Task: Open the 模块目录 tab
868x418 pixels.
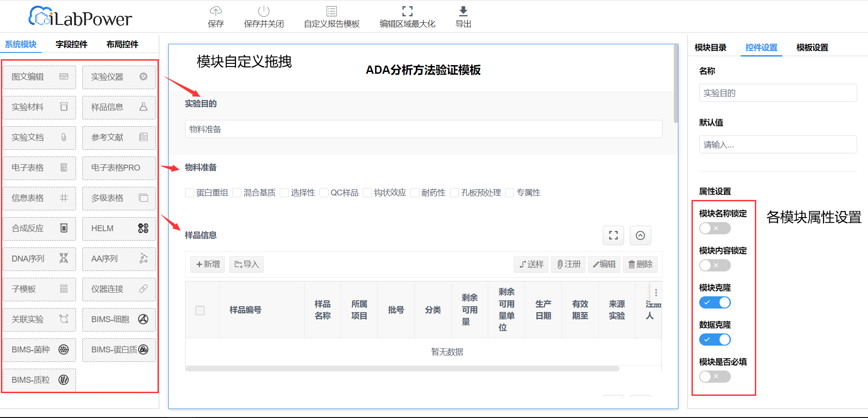Action: pos(711,47)
